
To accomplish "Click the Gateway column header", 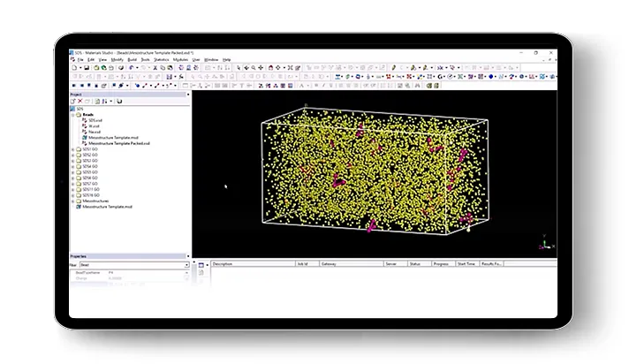I will (352, 263).
